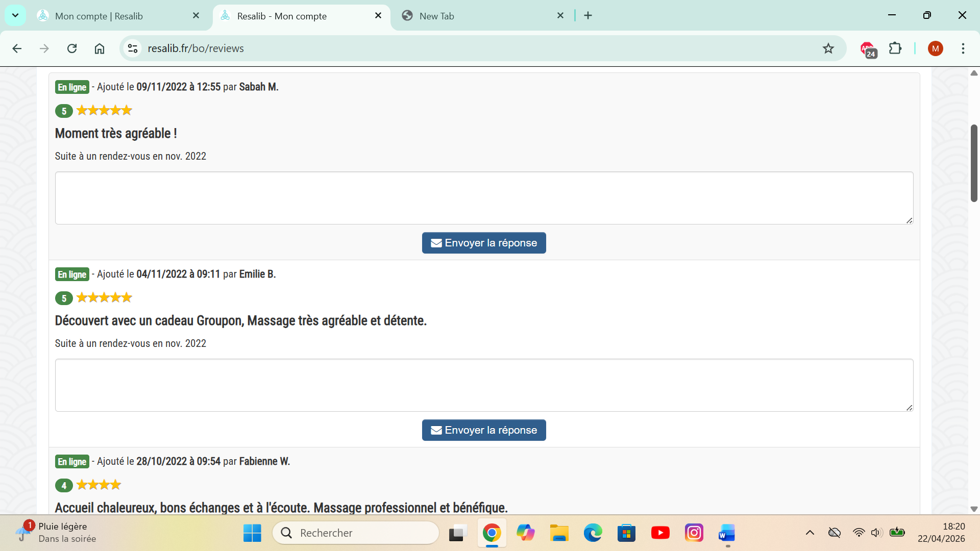Screen dimensions: 980x551
Task: Close the New Tab tab
Action: pos(560,16)
